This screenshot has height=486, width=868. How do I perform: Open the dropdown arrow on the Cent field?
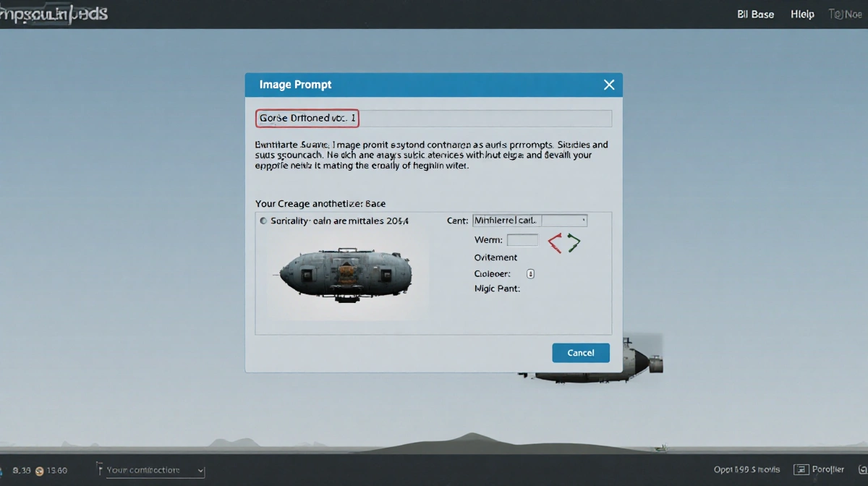(584, 220)
